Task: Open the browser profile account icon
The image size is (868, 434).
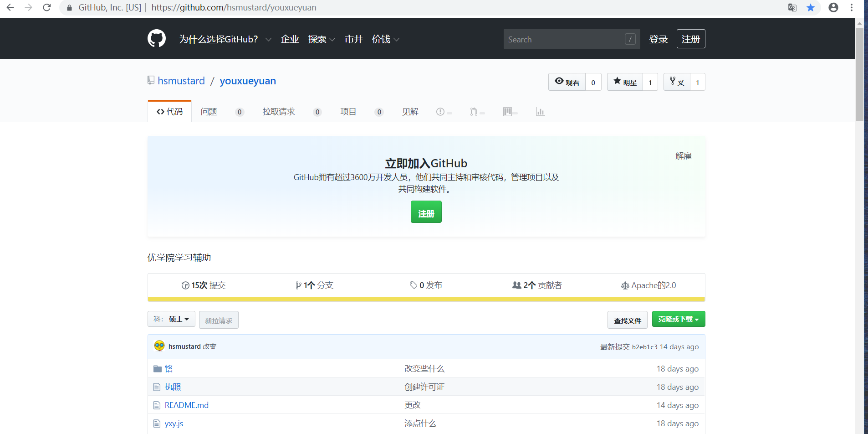Action: tap(833, 8)
